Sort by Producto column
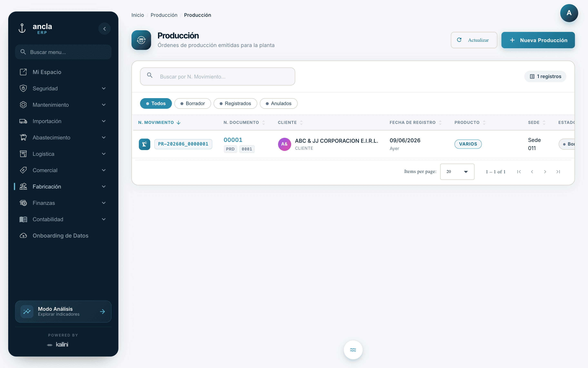Image resolution: width=588 pixels, height=368 pixels. click(x=470, y=122)
